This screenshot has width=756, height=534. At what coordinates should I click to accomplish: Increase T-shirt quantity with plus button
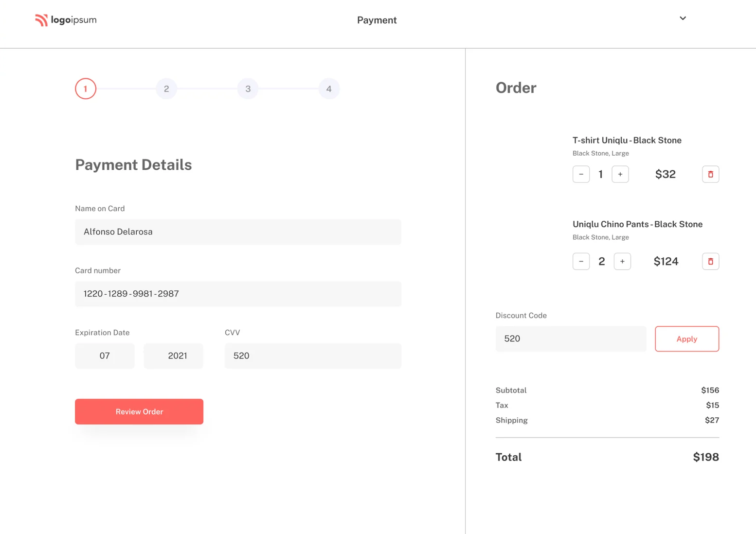point(620,174)
